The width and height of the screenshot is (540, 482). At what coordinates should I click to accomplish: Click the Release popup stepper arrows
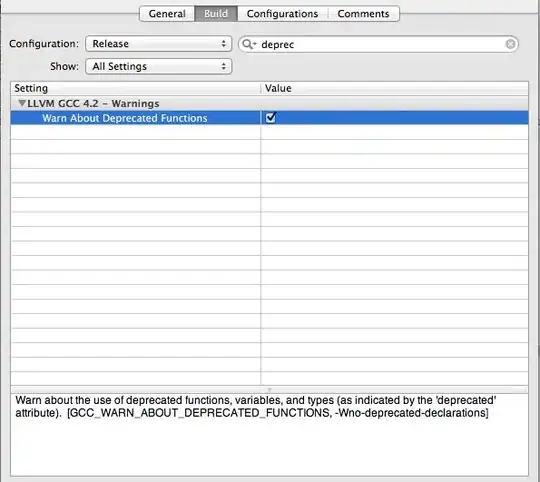pyautogui.click(x=224, y=44)
